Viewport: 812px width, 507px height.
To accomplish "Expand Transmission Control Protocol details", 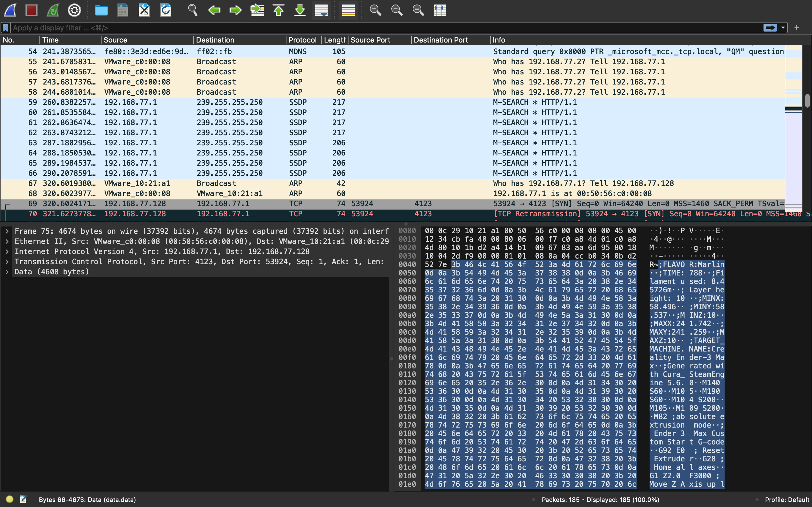I will [7, 262].
